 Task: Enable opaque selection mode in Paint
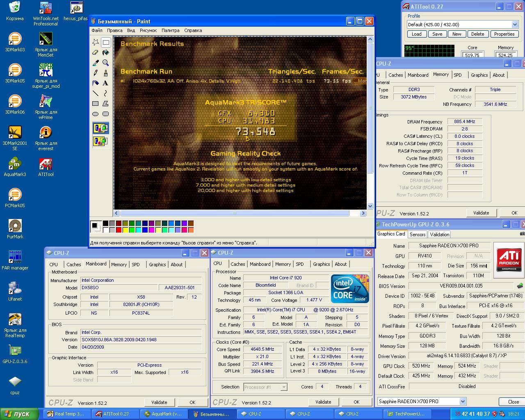coord(100,128)
